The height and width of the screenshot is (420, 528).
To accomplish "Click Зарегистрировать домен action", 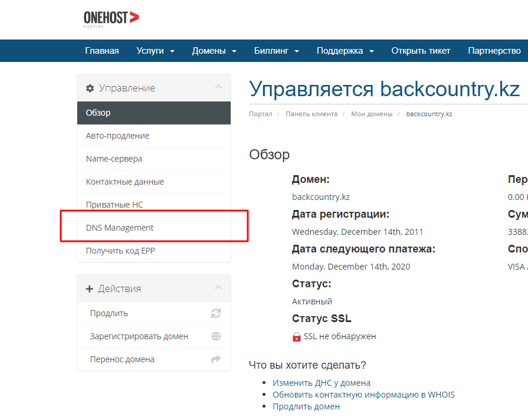I will [154, 336].
